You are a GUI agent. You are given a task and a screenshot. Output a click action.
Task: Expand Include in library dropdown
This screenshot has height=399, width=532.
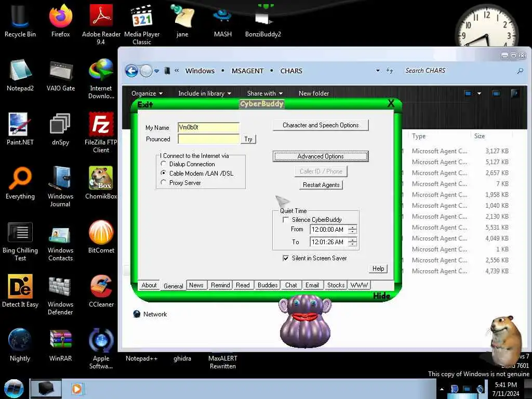(205, 94)
